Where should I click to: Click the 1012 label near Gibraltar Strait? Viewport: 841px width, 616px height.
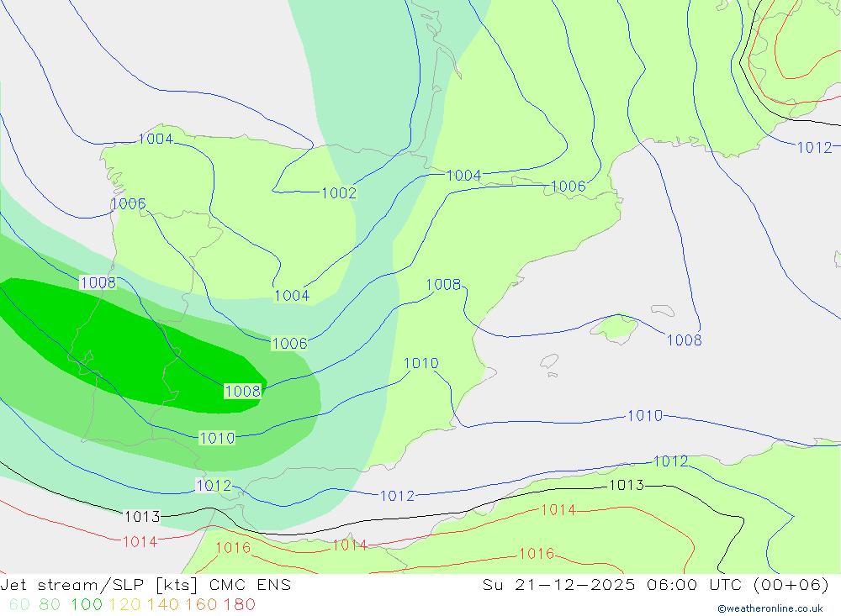click(x=214, y=485)
